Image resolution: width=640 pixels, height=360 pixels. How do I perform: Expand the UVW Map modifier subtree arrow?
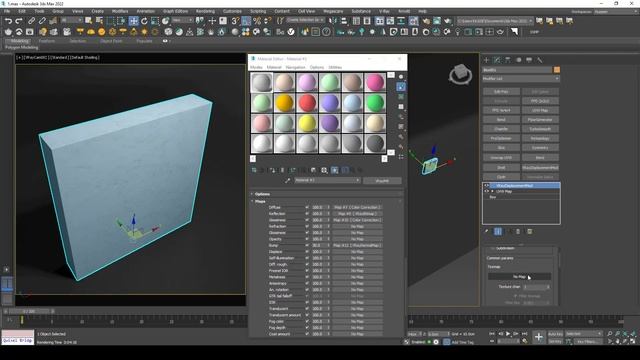[492, 191]
